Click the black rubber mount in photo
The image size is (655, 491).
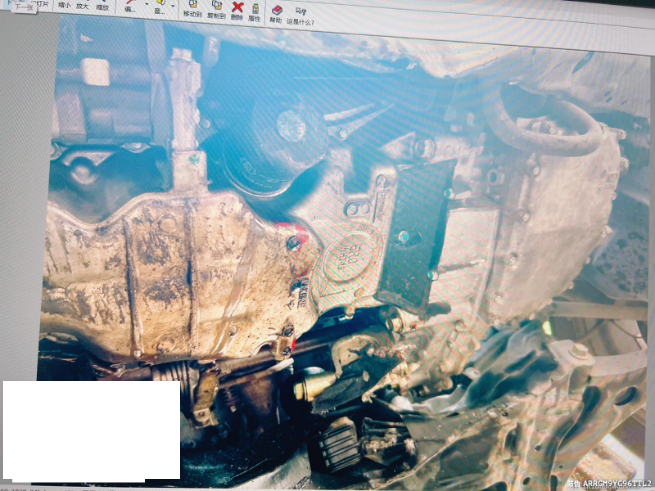point(408,234)
